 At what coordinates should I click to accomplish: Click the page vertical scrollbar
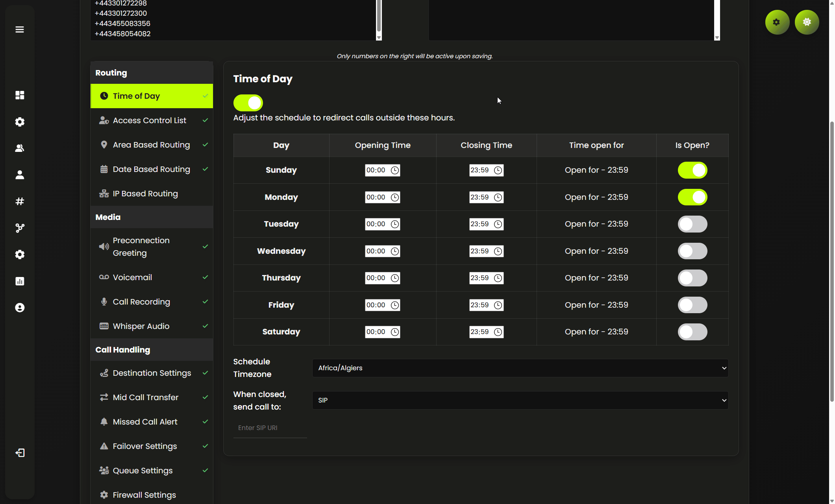point(832,262)
